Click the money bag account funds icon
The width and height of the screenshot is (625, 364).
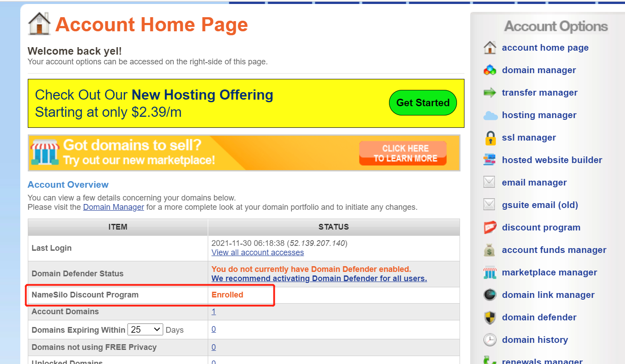point(490,250)
